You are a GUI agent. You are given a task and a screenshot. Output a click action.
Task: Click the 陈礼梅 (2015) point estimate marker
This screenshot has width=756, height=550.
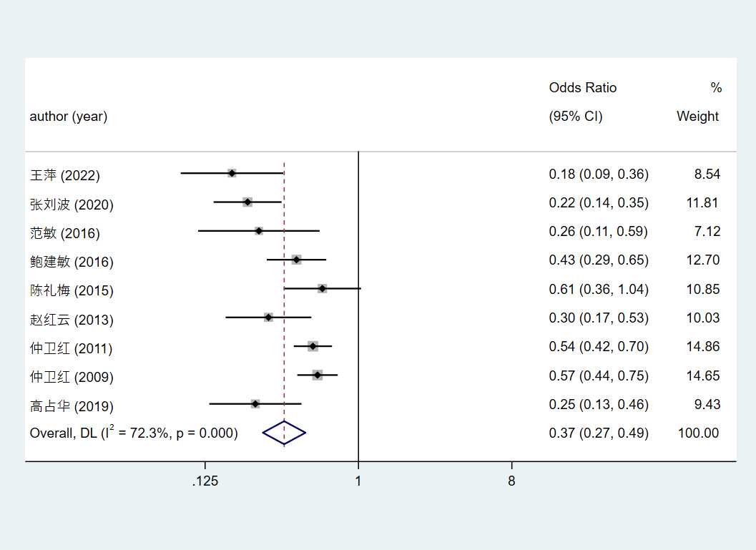(x=322, y=288)
